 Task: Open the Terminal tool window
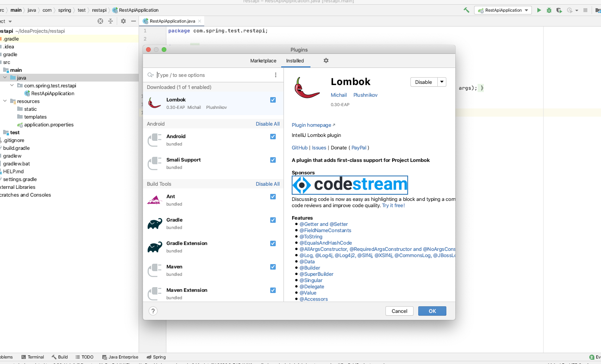[33, 357]
